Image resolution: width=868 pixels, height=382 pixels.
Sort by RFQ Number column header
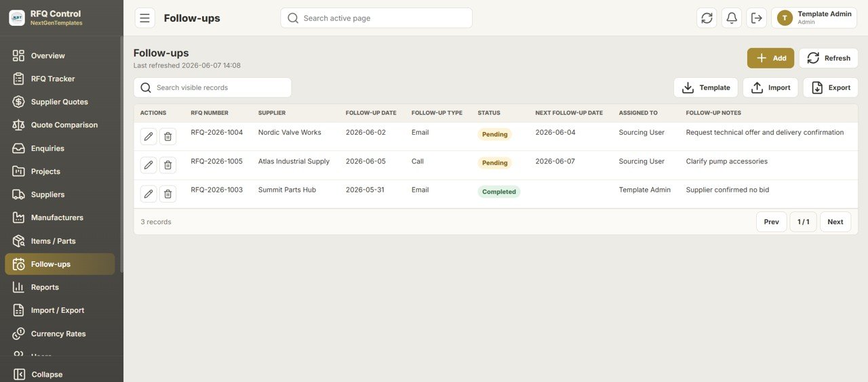click(x=210, y=113)
